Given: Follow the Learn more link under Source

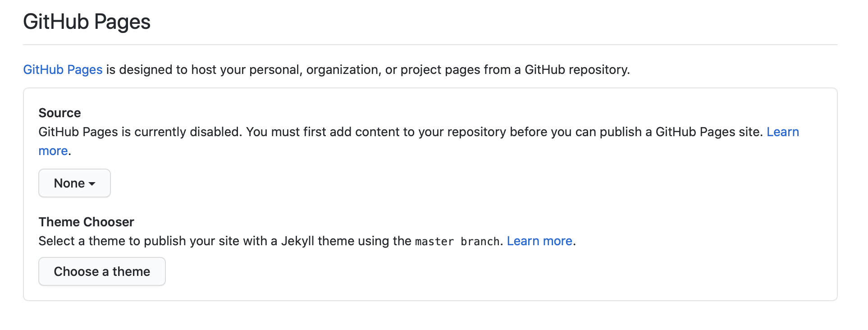Looking at the screenshot, I should tap(783, 132).
